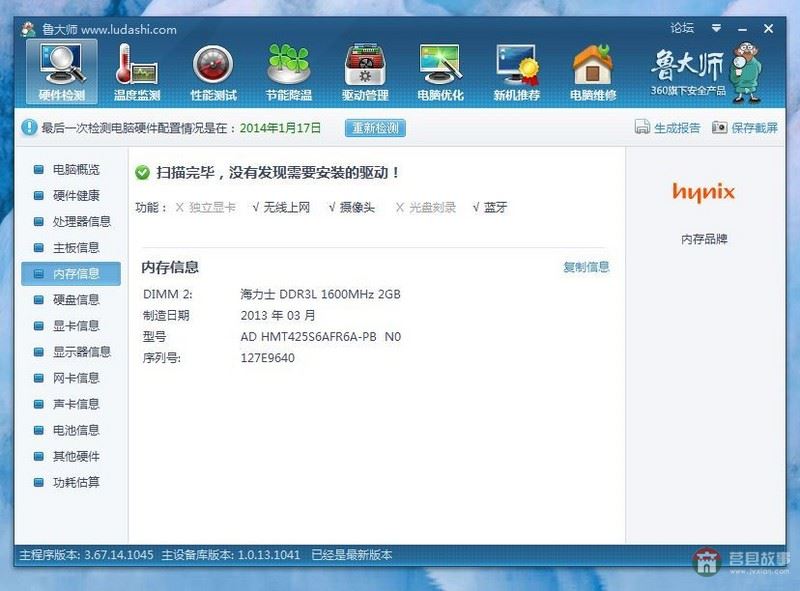800x591 pixels.
Task: Click the 蓝牙 feature indicator
Action: click(x=489, y=207)
